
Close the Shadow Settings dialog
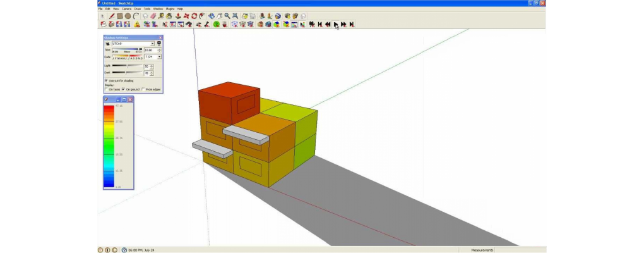(x=160, y=38)
